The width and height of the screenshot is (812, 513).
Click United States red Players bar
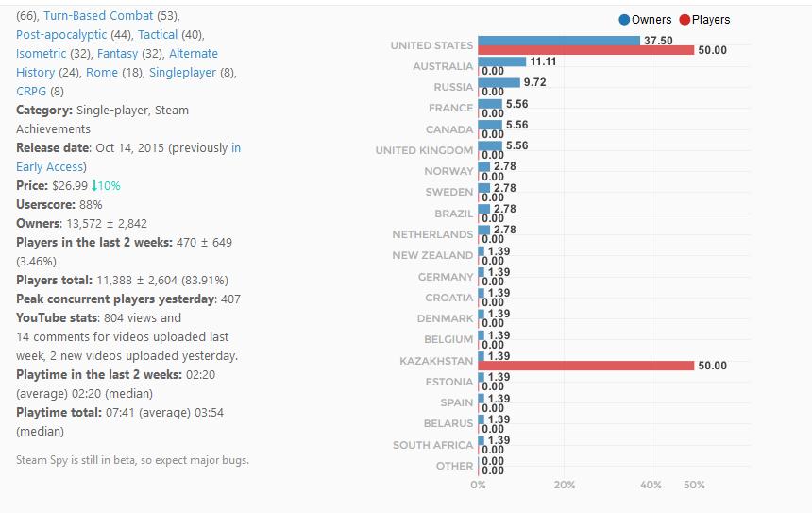tap(585, 50)
